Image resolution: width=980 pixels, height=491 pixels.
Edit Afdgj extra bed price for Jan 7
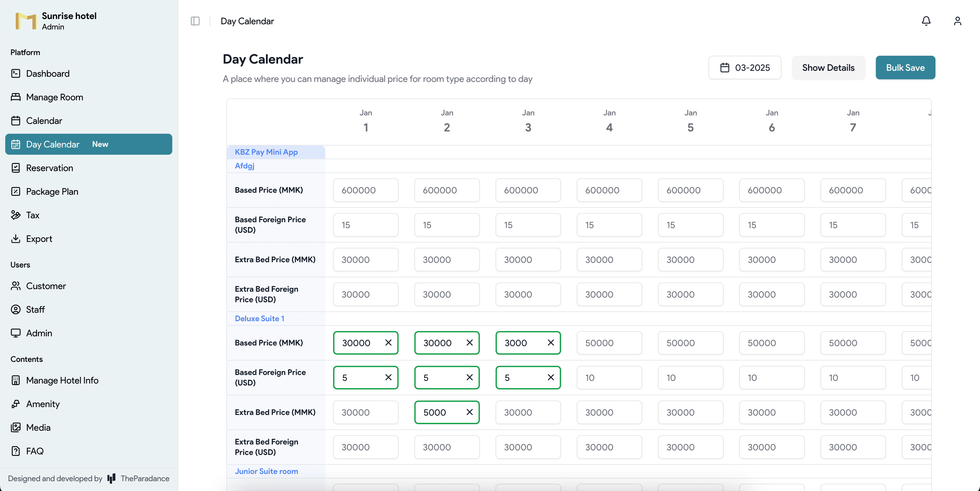click(x=853, y=260)
